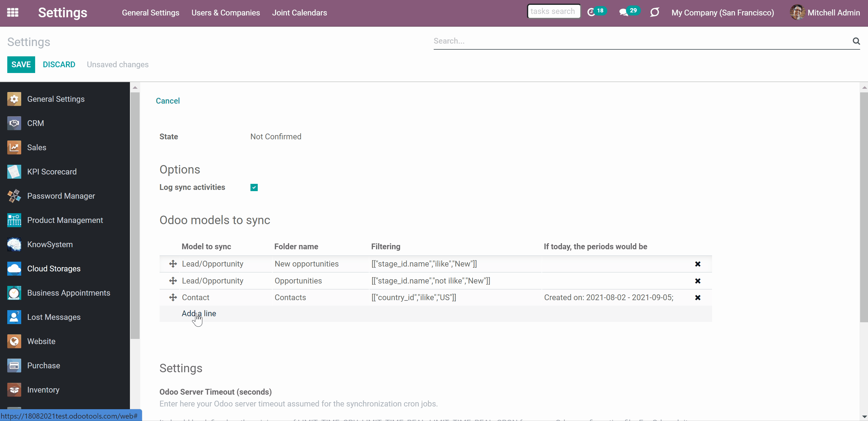Image resolution: width=868 pixels, height=421 pixels.
Task: Open the General Settings top menu
Action: coord(151,12)
